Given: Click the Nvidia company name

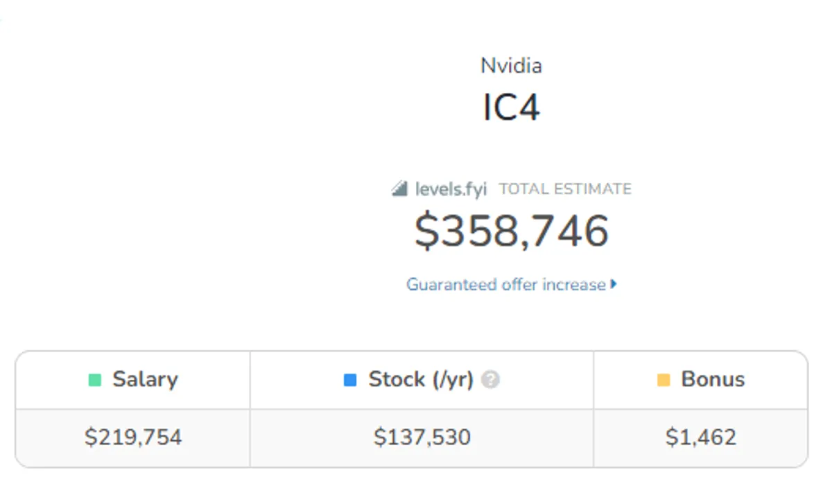Looking at the screenshot, I should point(512,66).
